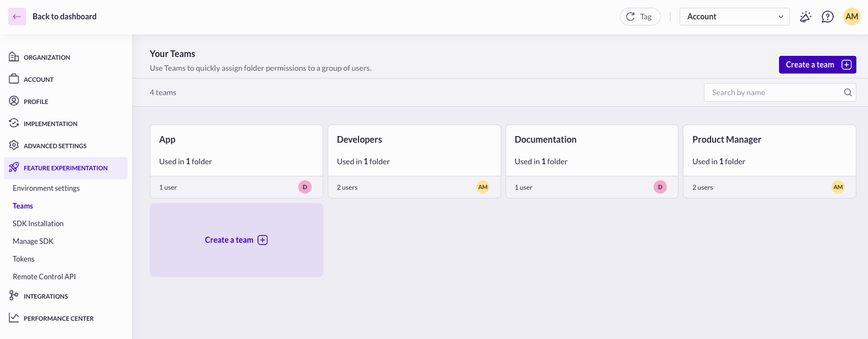Click the AM profile avatar in header

coord(851,17)
